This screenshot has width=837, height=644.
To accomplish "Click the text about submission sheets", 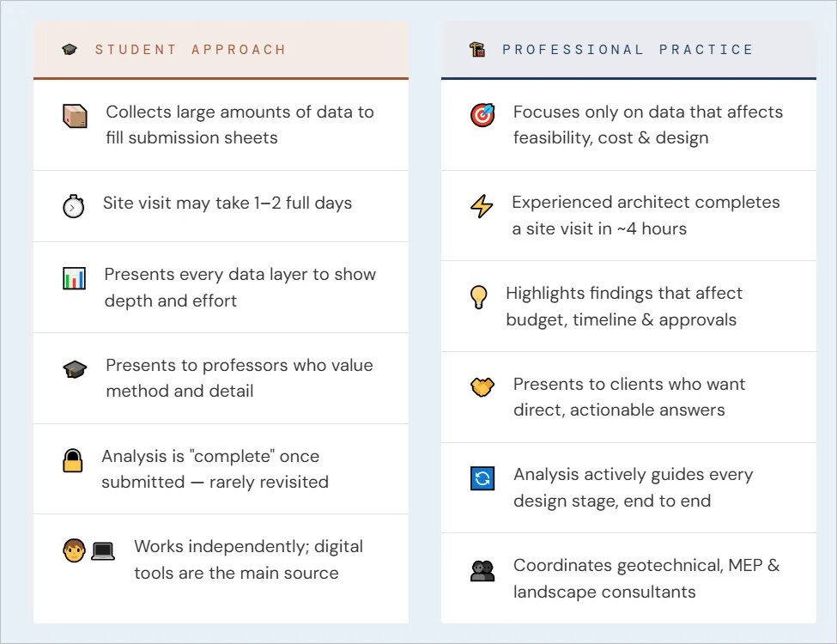I will [240, 125].
